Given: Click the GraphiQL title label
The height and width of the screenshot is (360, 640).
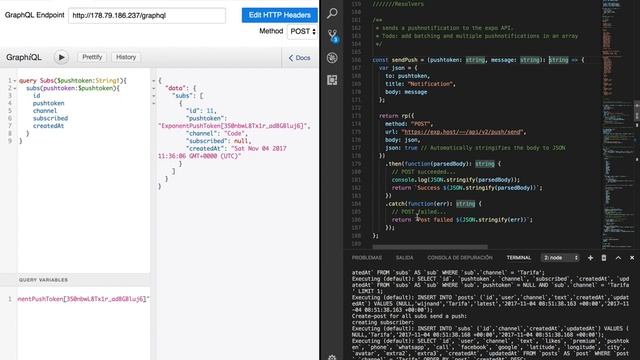Looking at the screenshot, I should (24, 57).
